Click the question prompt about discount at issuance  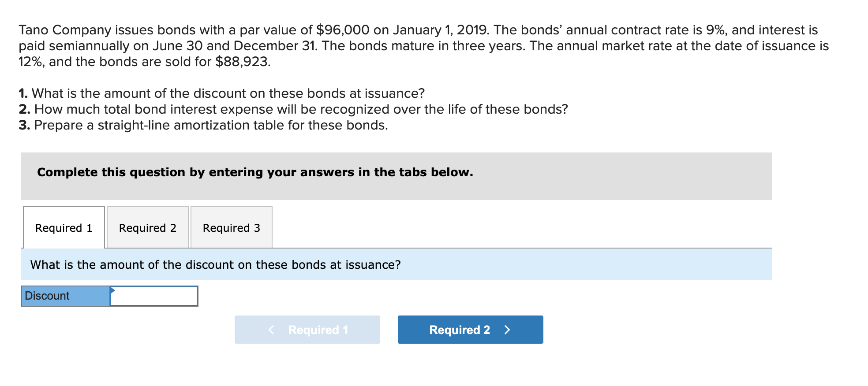click(215, 264)
